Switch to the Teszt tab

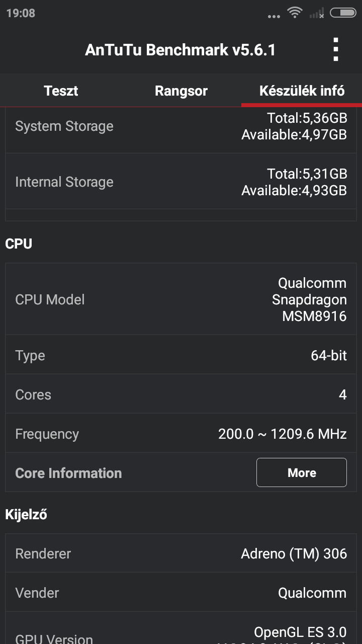click(x=61, y=91)
